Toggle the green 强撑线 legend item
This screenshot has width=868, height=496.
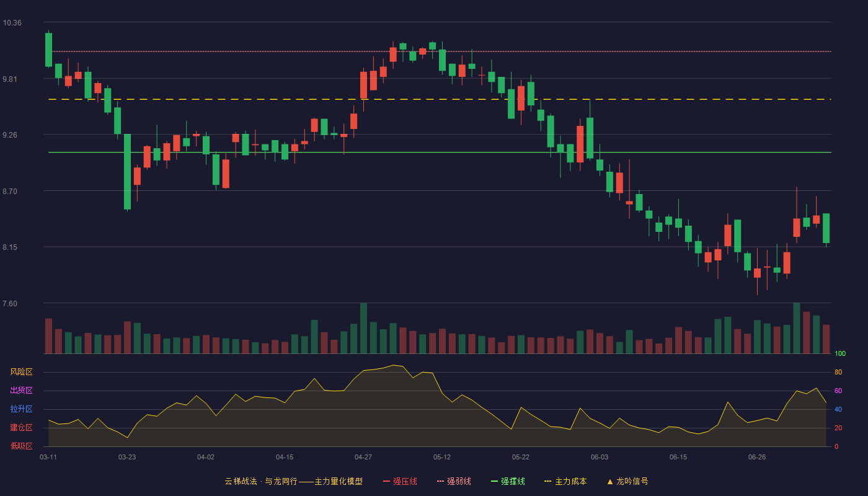508,481
